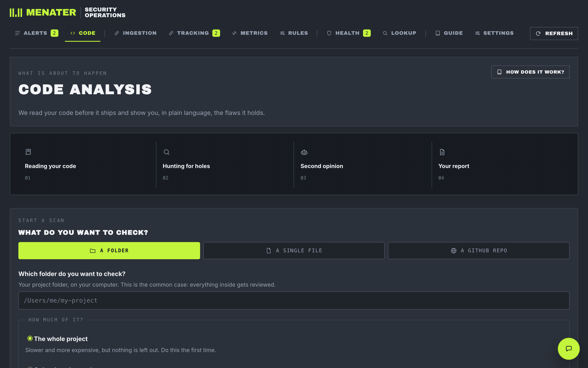Click the globe icon in A GitHub Repo
Viewport: 588px width, 368px height.
(454, 251)
